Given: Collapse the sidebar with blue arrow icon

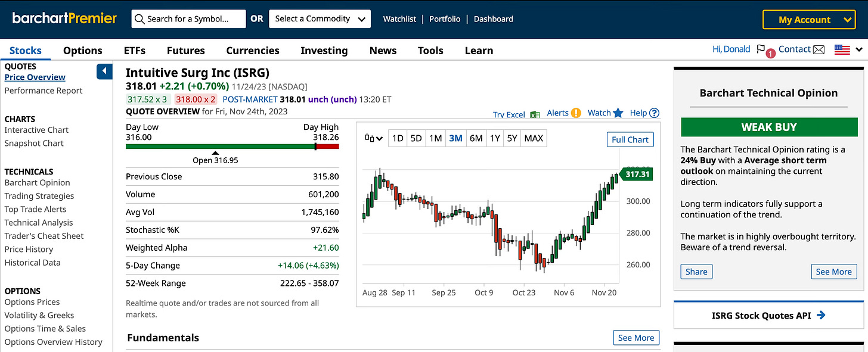Looking at the screenshot, I should pos(104,71).
